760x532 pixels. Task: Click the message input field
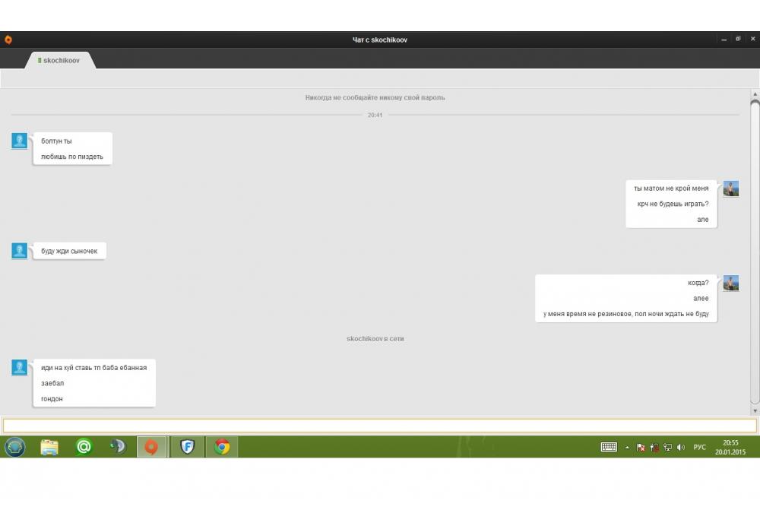379,426
